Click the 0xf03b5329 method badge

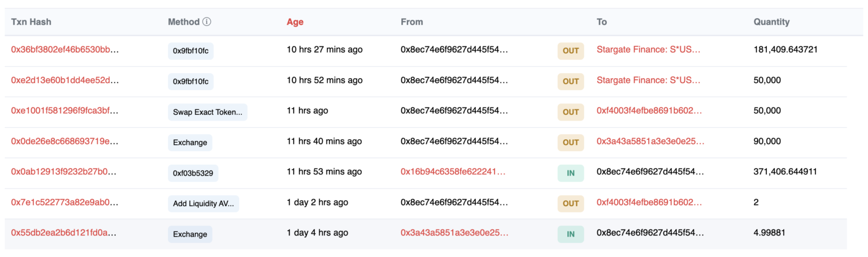coord(193,173)
